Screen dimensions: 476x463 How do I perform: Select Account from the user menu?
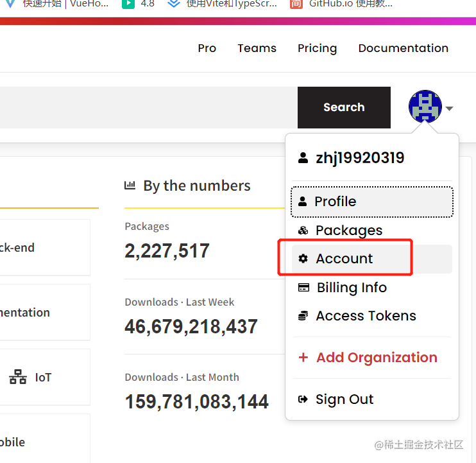coord(372,259)
